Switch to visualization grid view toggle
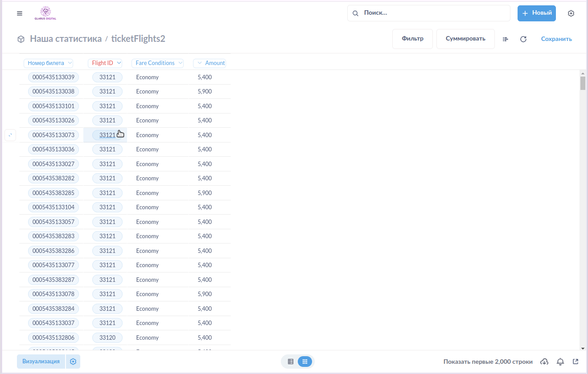Viewport: 588px width, 374px height. point(305,362)
